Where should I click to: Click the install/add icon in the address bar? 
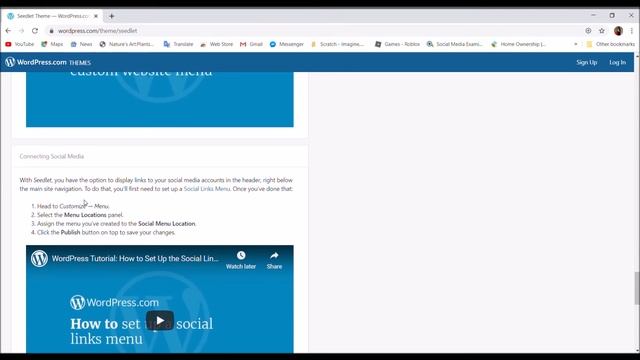click(588, 31)
